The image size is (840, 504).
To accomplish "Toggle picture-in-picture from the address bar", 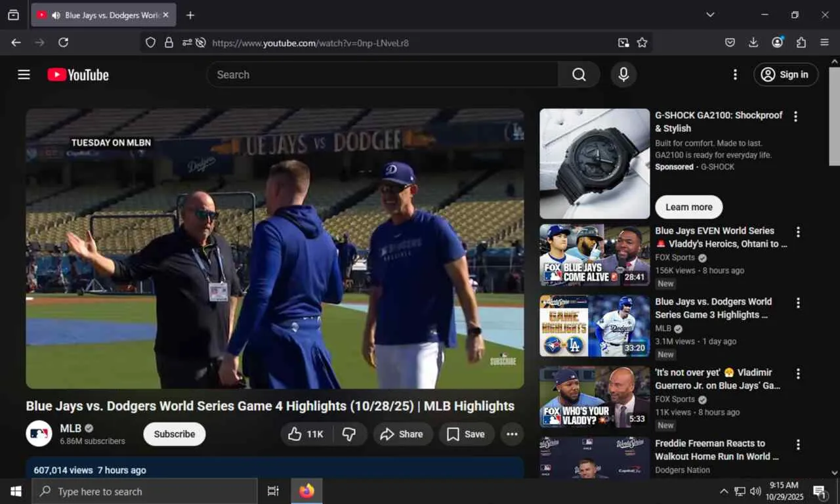I will point(623,43).
